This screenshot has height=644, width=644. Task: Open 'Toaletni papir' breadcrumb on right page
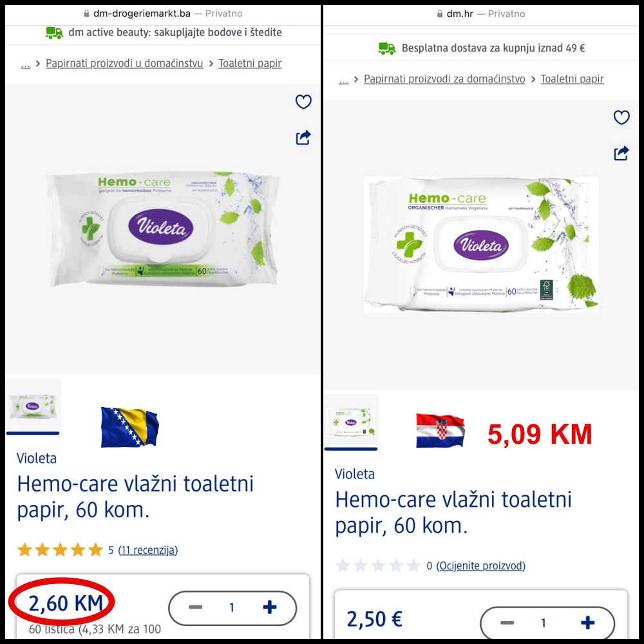click(x=572, y=79)
